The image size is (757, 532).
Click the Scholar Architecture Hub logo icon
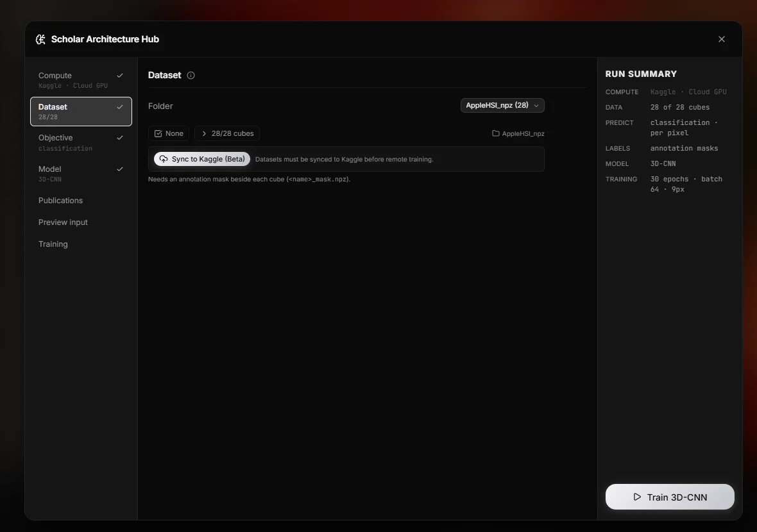[40, 39]
